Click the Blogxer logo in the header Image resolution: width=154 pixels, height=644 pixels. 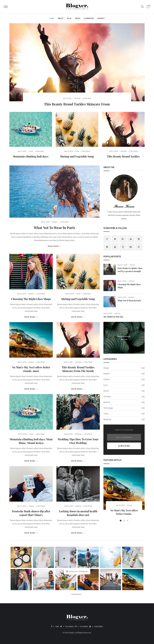tap(77, 6)
